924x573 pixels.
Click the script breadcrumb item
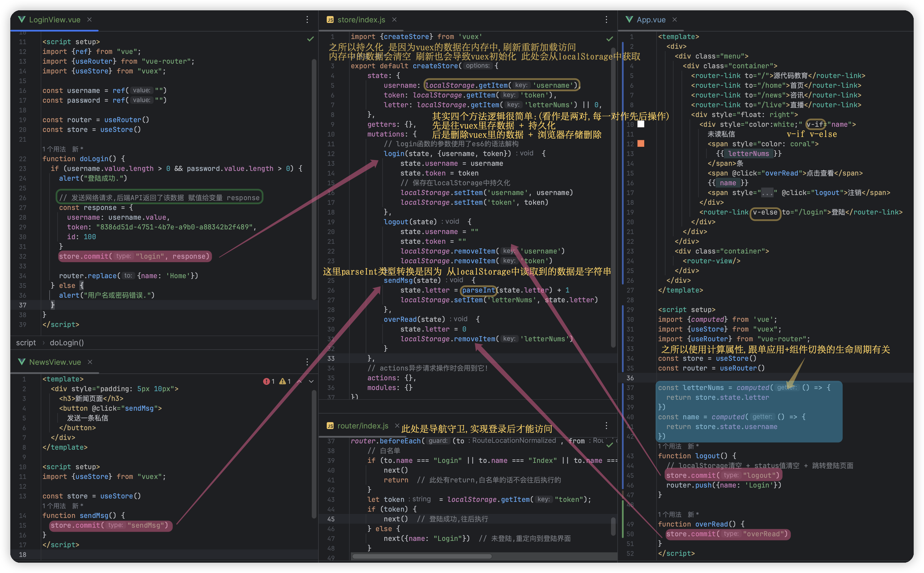tap(26, 343)
